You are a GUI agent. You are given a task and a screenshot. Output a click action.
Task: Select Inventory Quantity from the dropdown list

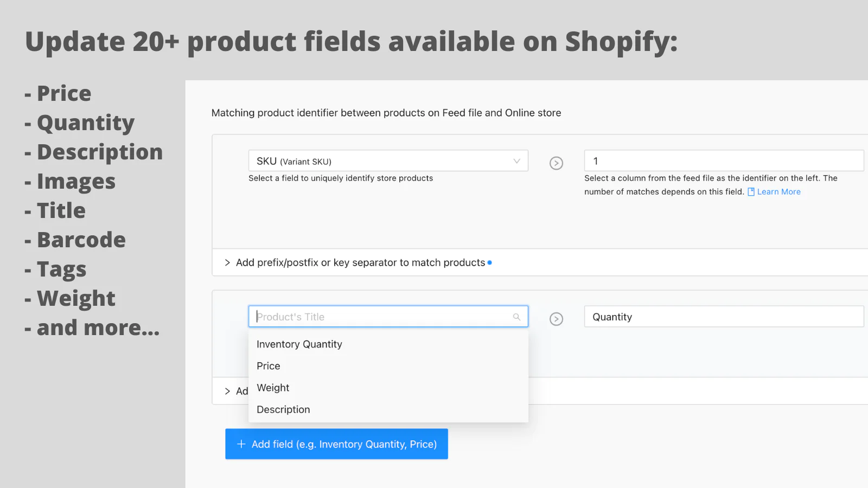click(388, 344)
